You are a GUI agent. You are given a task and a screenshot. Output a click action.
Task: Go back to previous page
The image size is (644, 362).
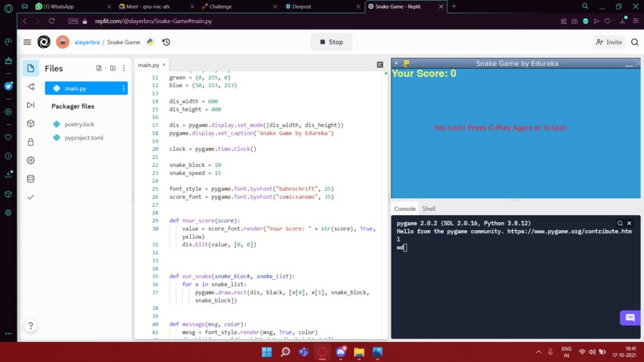coord(25,21)
